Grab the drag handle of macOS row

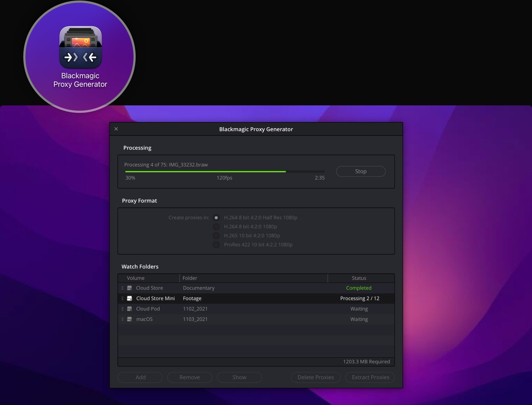click(x=122, y=319)
